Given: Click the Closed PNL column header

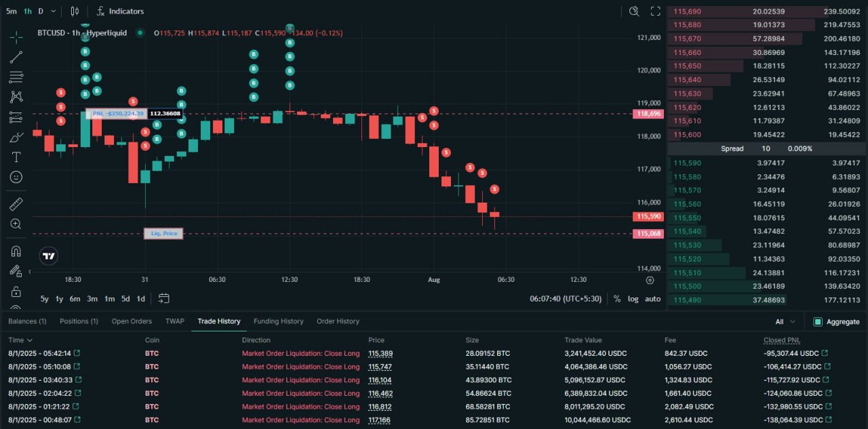Looking at the screenshot, I should click(x=782, y=340).
